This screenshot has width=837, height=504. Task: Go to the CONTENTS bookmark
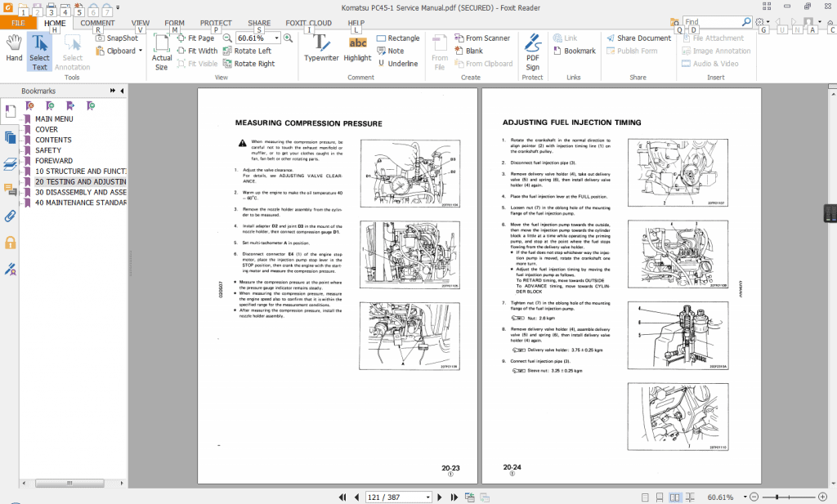point(53,140)
